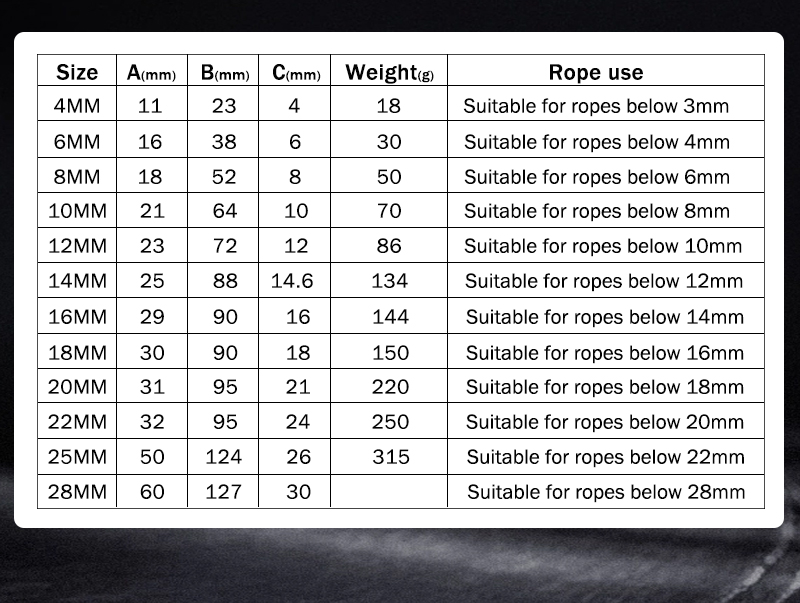Select the 4MM size cell

click(77, 106)
